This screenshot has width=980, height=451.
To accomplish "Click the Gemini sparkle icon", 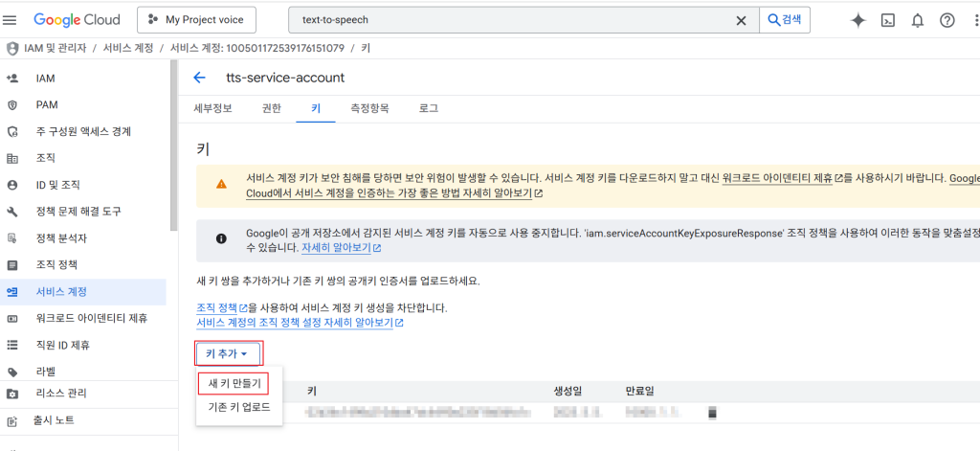I will [858, 20].
